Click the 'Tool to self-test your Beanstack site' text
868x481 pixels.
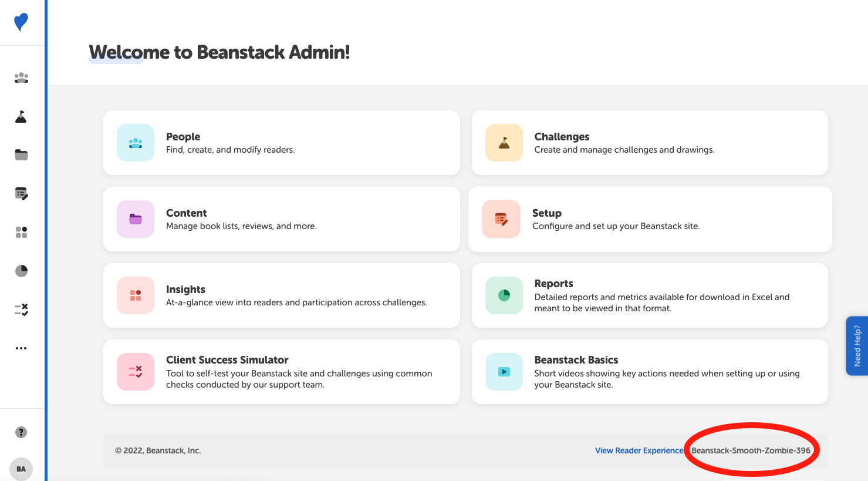(299, 379)
